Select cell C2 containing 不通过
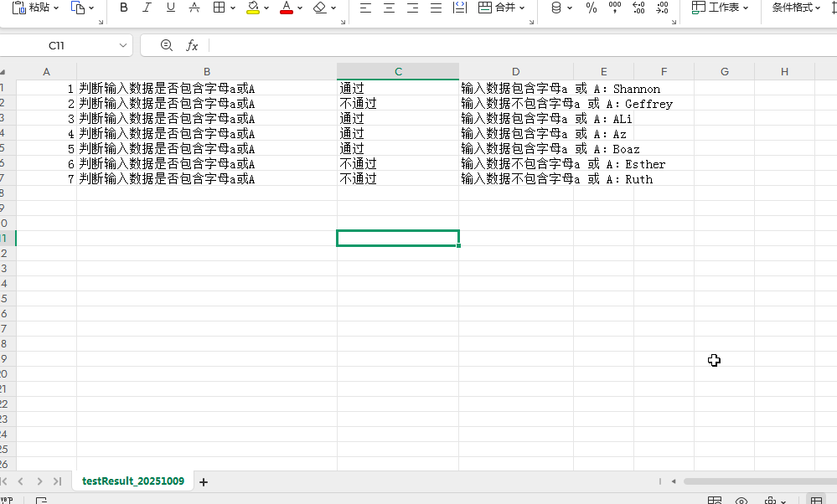The height and width of the screenshot is (504, 837). (x=398, y=104)
